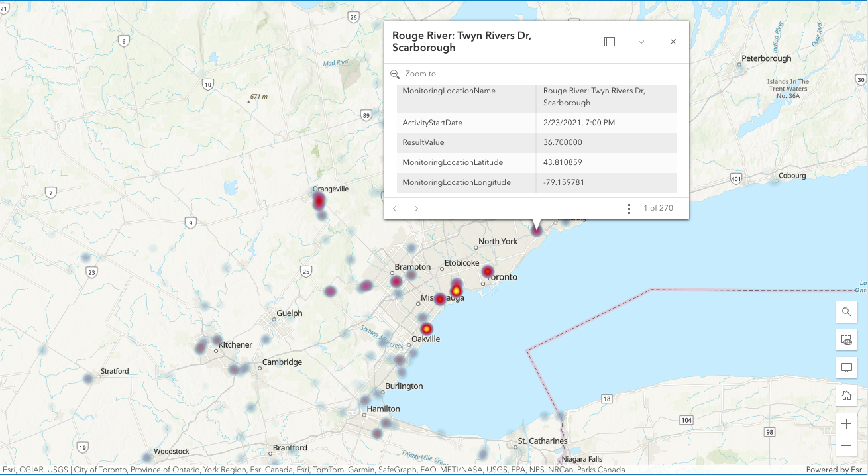Zoom in using the plus icon
Screen dimensions: 868x475
pyautogui.click(x=846, y=423)
